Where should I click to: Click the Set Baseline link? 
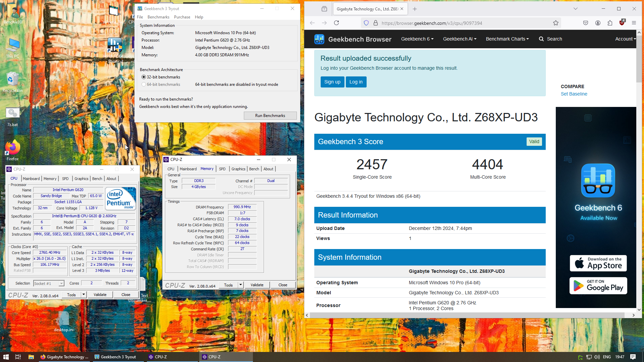coord(574,94)
